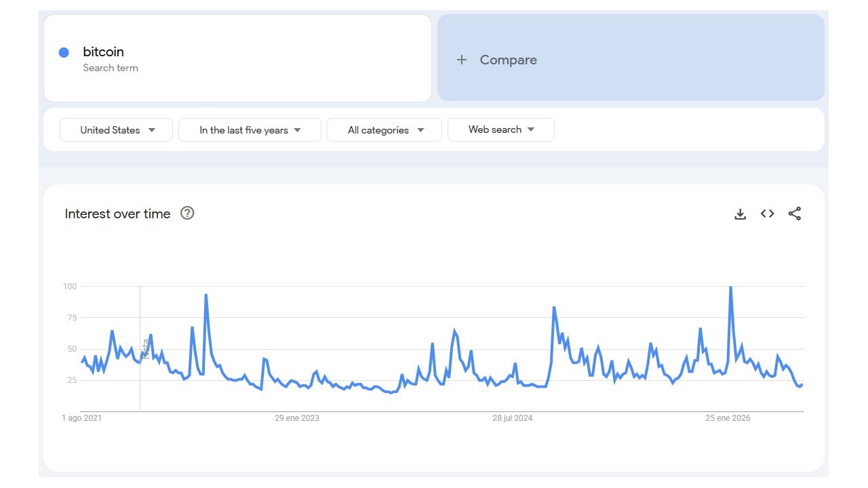Image resolution: width=868 pixels, height=488 pixels.
Task: Download the Interest over time data
Action: [x=740, y=214]
